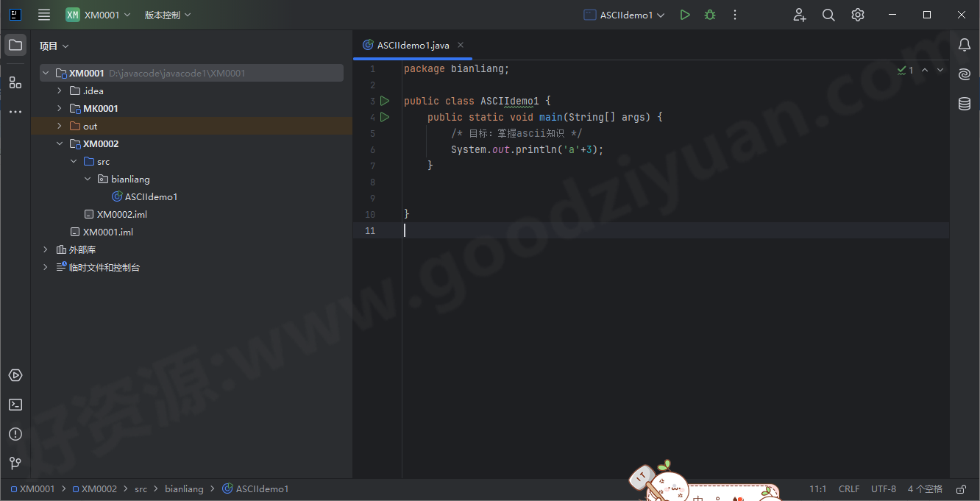Image resolution: width=980 pixels, height=501 pixels.
Task: Click bianliang in the breadcrumb bar
Action: pyautogui.click(x=185, y=488)
